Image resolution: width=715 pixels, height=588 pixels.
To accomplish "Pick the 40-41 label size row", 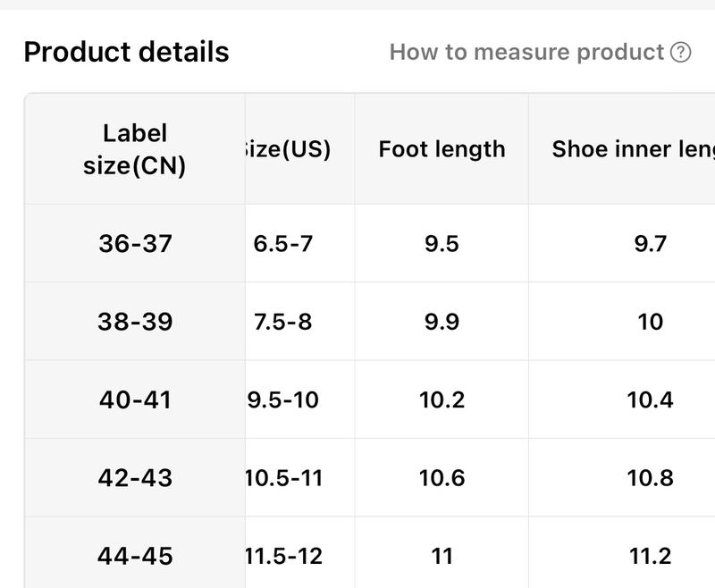I will 135,399.
